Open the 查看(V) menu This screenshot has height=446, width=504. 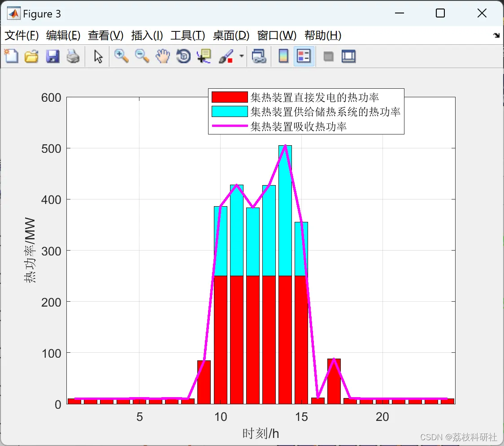click(105, 35)
